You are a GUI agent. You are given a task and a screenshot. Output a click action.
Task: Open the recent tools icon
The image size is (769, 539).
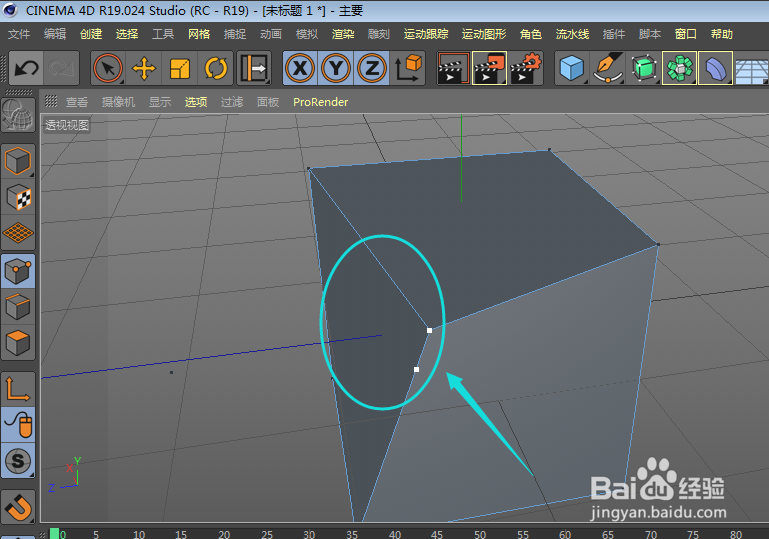click(254, 68)
